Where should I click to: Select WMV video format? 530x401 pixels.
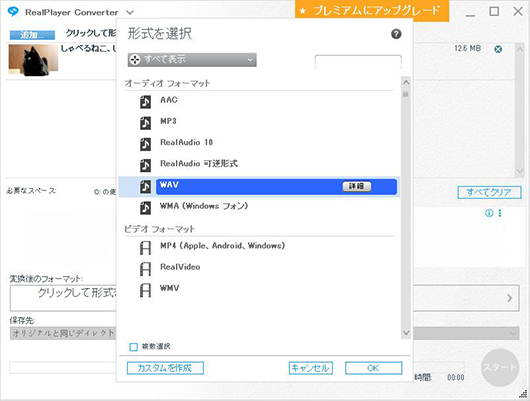click(x=169, y=288)
